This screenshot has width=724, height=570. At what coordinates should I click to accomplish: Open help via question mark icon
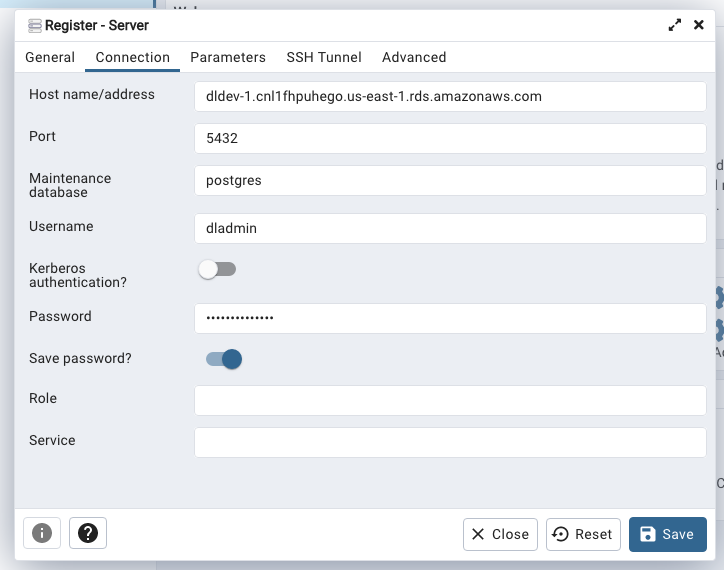pos(88,533)
